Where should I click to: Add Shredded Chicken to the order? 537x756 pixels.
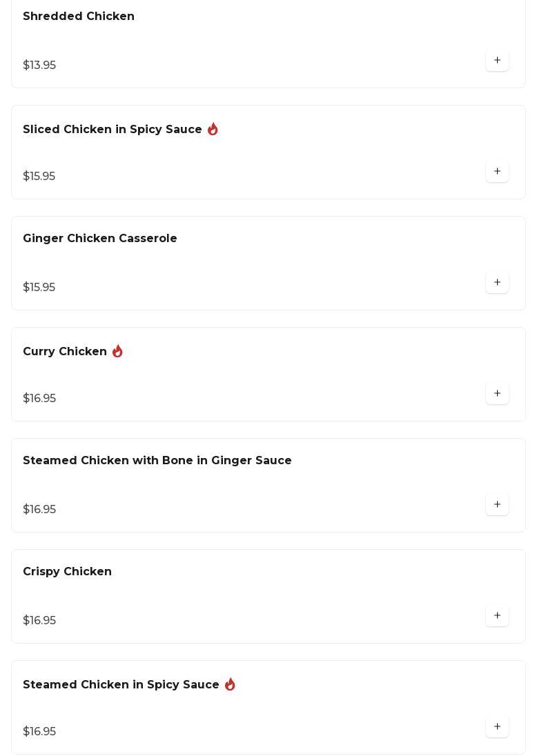click(497, 61)
